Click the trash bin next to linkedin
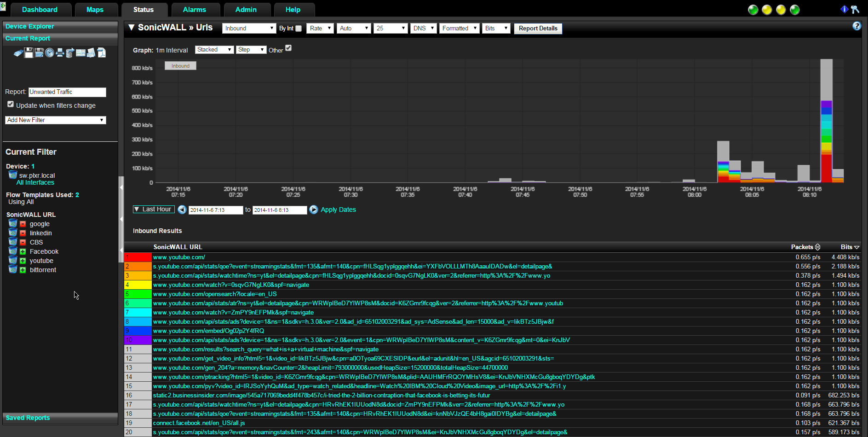 coord(13,233)
